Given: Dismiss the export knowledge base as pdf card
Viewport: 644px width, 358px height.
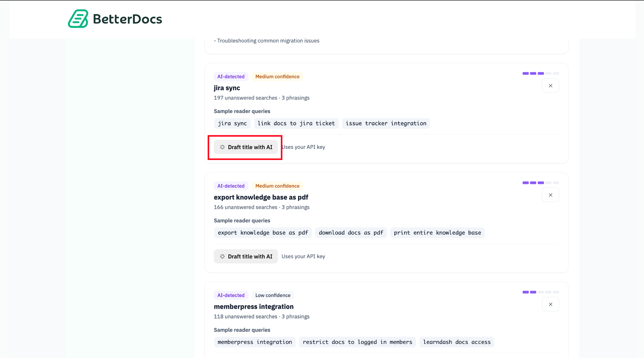Looking at the screenshot, I should click(550, 195).
